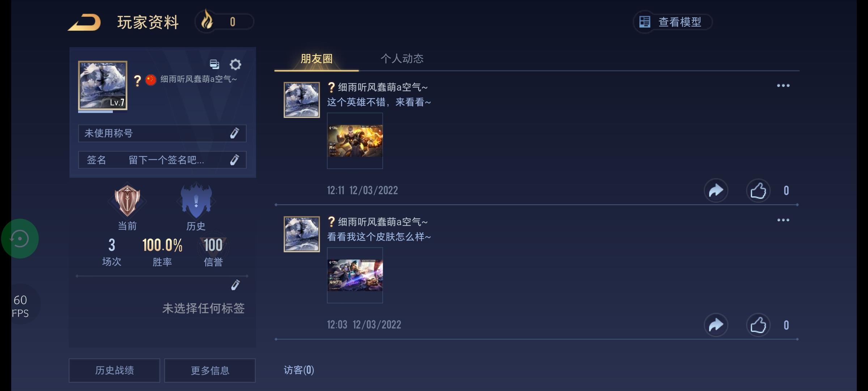The image size is (868, 391).
Task: Tap the 当前 rank shield badge
Action: tap(127, 200)
